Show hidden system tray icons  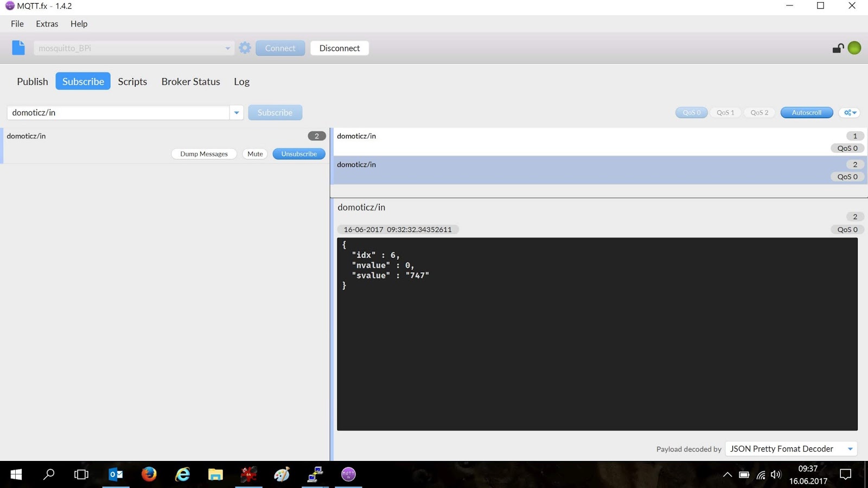click(x=727, y=475)
